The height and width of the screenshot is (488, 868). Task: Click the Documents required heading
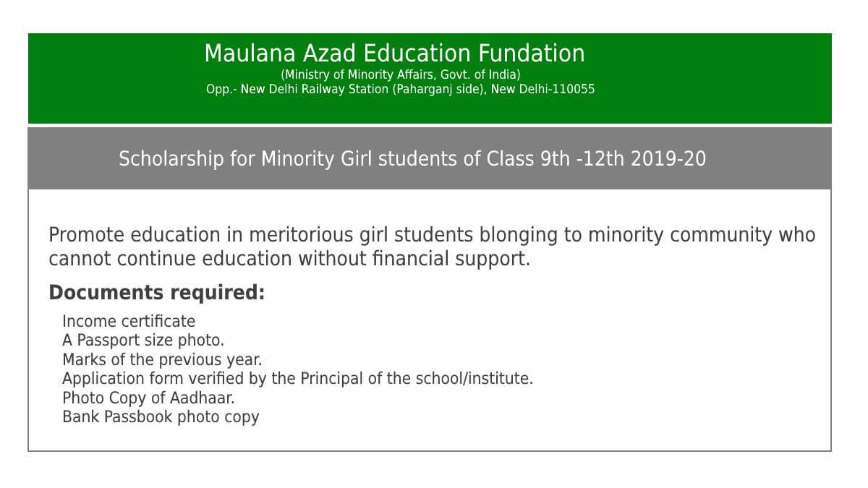(156, 293)
